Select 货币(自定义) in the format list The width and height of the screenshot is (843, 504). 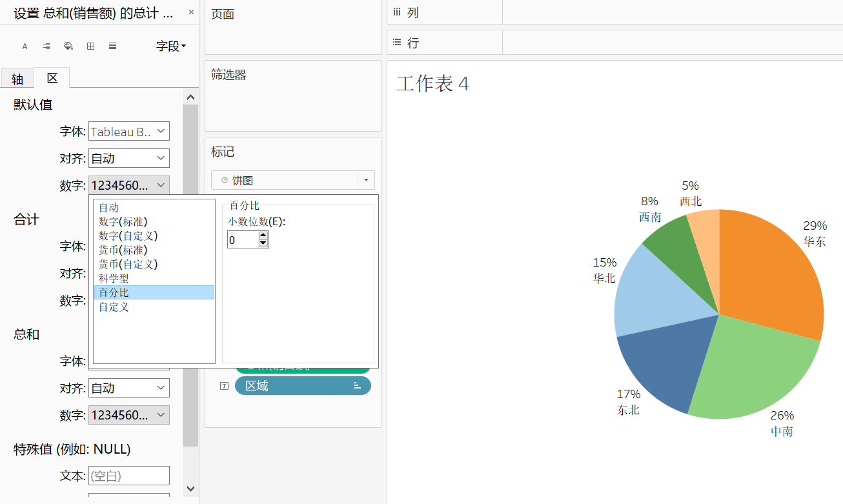tap(154, 265)
